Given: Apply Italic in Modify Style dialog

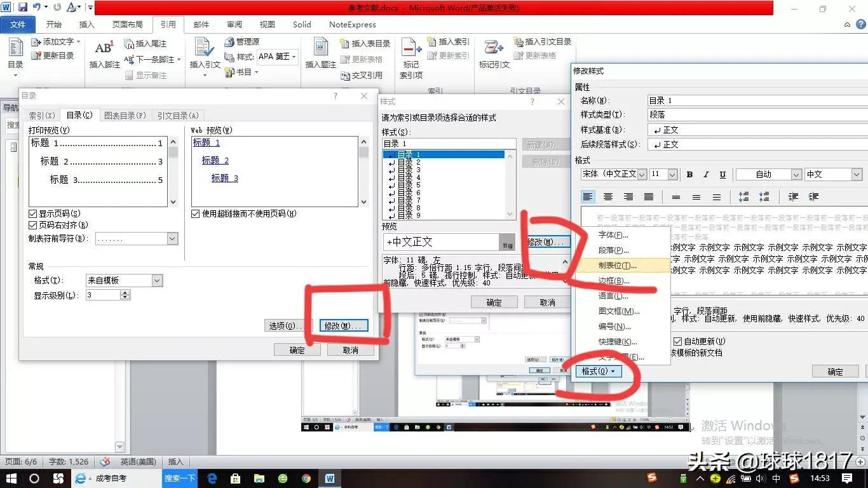Looking at the screenshot, I should click(706, 175).
